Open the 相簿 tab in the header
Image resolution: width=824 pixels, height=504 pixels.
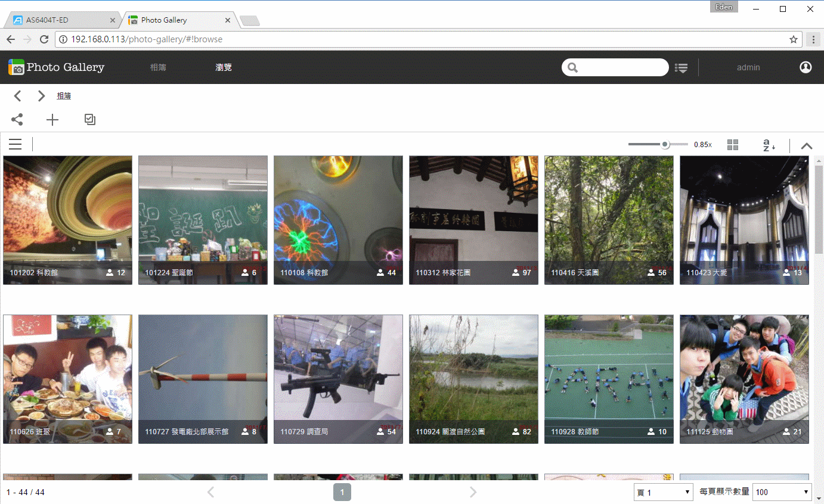(x=158, y=67)
